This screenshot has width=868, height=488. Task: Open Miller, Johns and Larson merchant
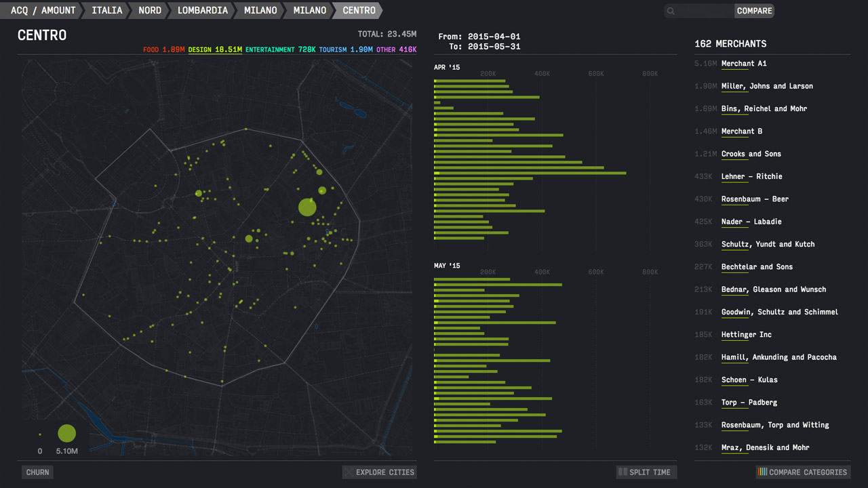point(767,86)
